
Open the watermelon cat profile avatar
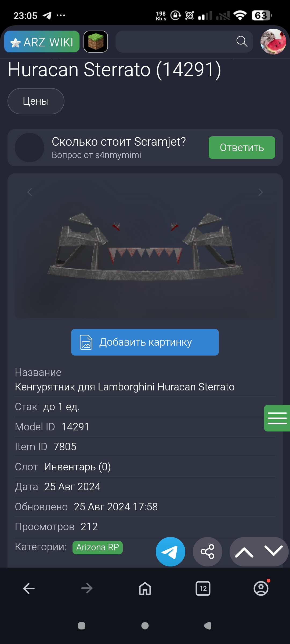tap(273, 42)
